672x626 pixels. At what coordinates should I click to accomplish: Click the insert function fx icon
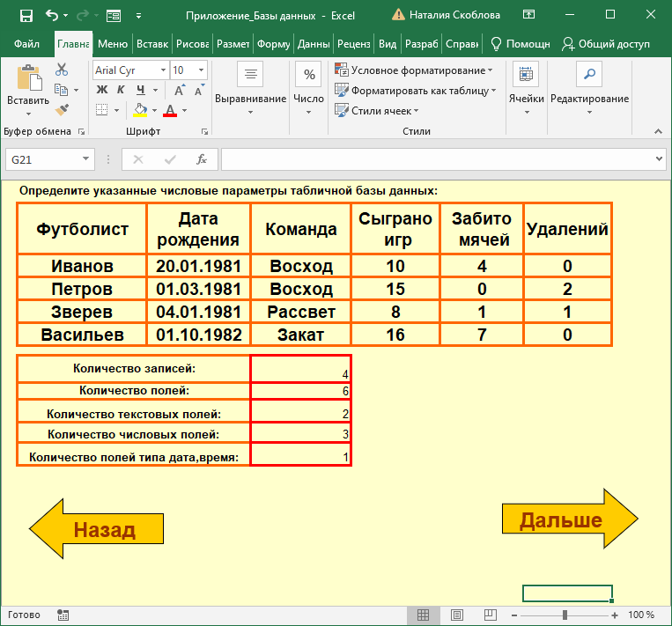click(x=202, y=159)
